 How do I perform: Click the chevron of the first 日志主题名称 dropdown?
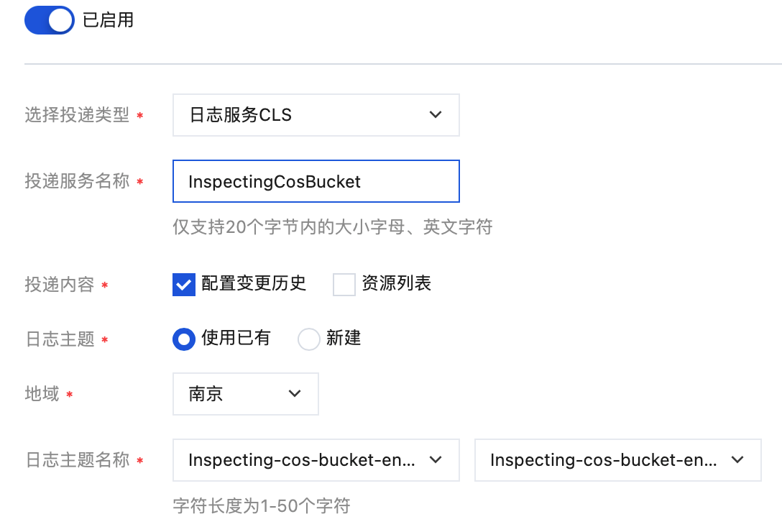[x=435, y=460]
